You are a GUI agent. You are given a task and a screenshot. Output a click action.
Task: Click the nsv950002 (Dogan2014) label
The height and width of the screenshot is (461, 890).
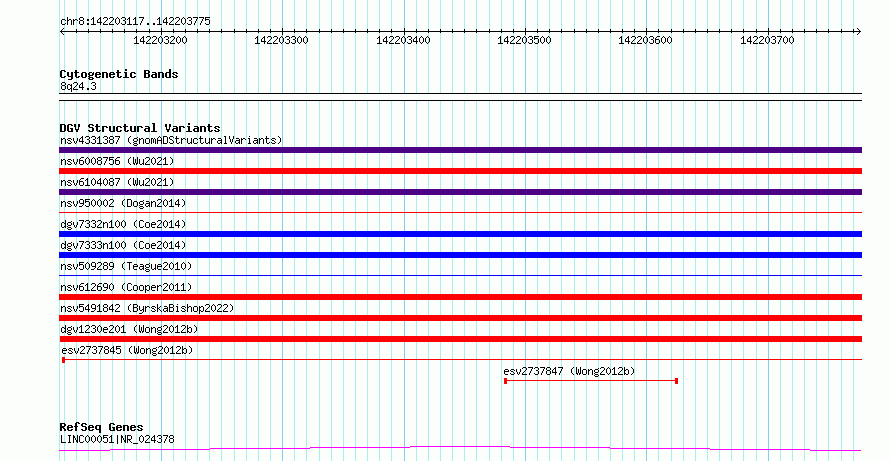[123, 203]
